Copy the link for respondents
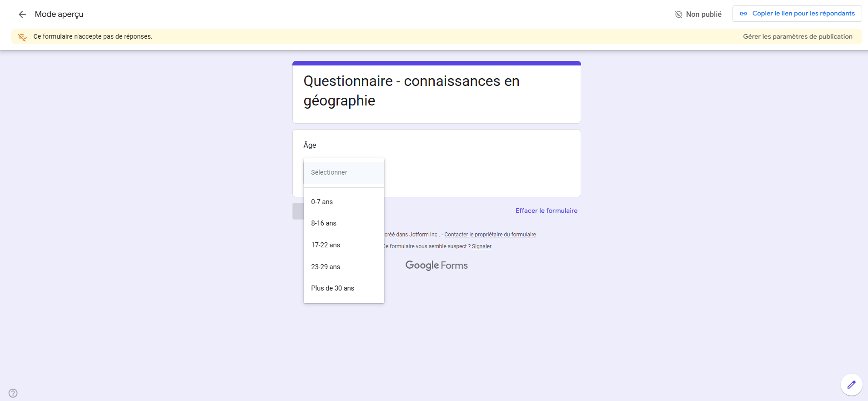Viewport: 868px width, 401px height. click(797, 14)
